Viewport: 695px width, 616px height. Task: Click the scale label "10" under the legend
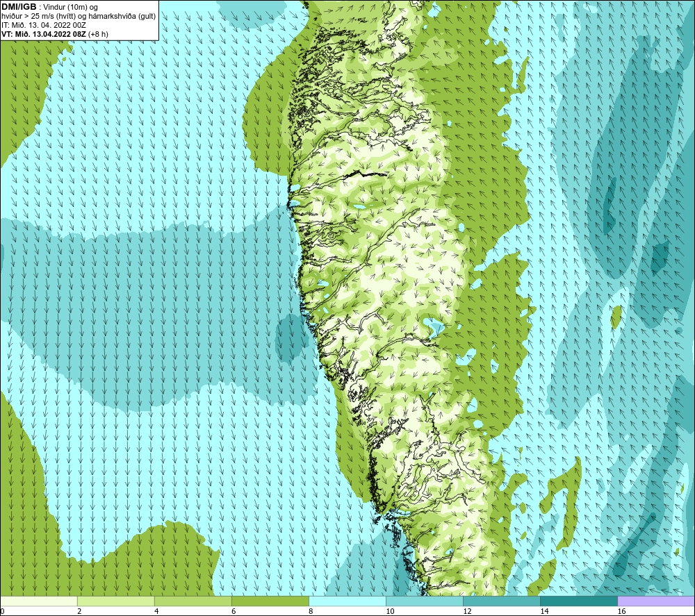click(390, 612)
